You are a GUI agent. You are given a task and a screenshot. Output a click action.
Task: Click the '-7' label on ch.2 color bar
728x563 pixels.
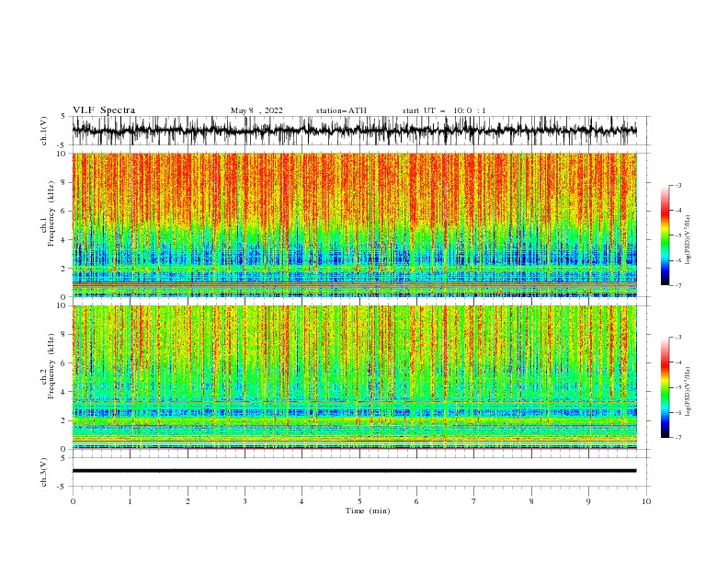pyautogui.click(x=677, y=437)
